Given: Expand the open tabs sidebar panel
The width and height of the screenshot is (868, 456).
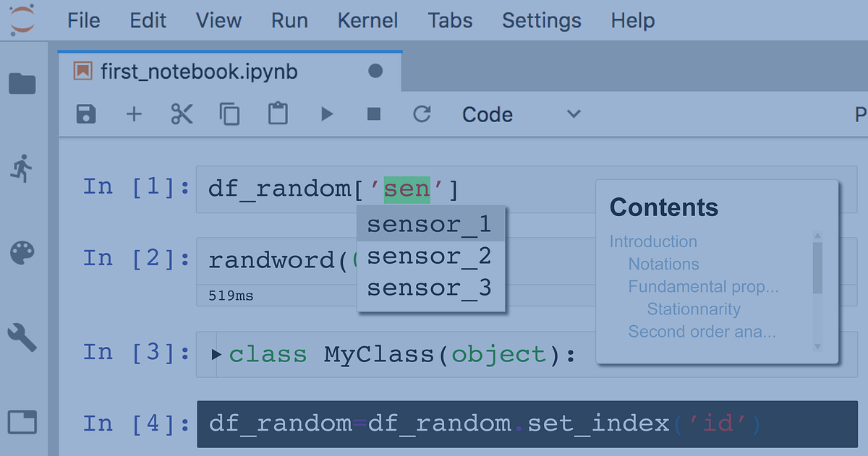Looking at the screenshot, I should (22, 421).
